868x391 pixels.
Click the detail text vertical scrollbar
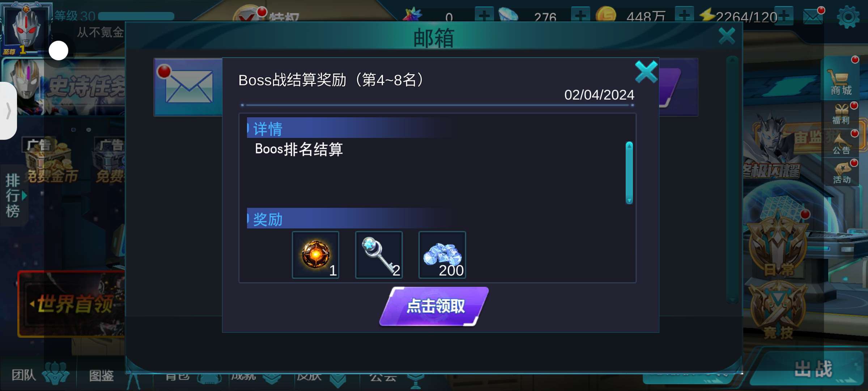629,173
